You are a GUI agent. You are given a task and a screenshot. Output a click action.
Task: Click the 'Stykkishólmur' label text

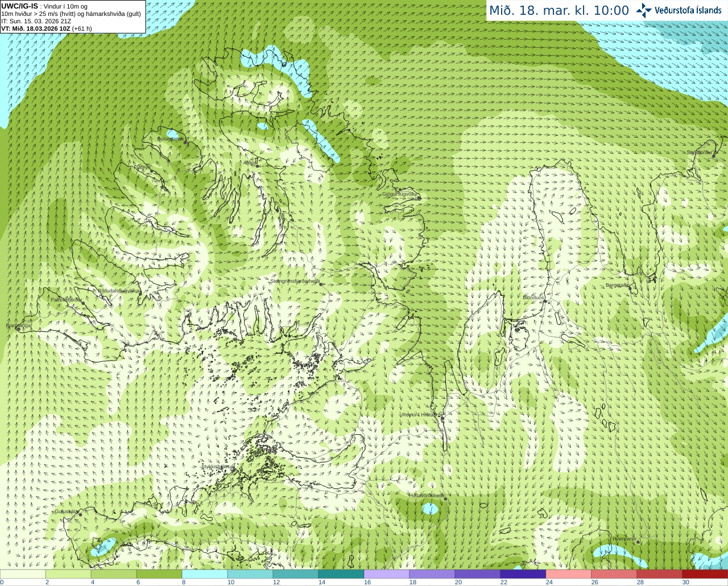(x=218, y=467)
